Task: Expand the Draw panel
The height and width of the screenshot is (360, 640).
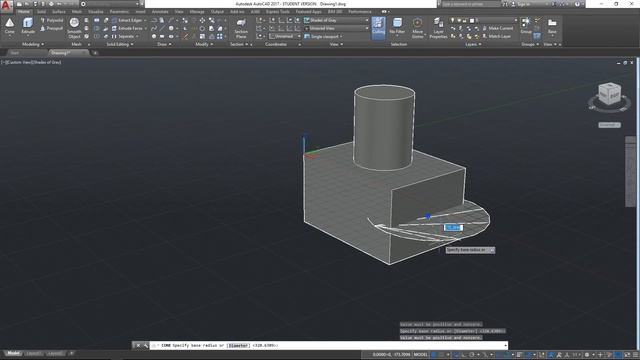Action: pos(164,44)
